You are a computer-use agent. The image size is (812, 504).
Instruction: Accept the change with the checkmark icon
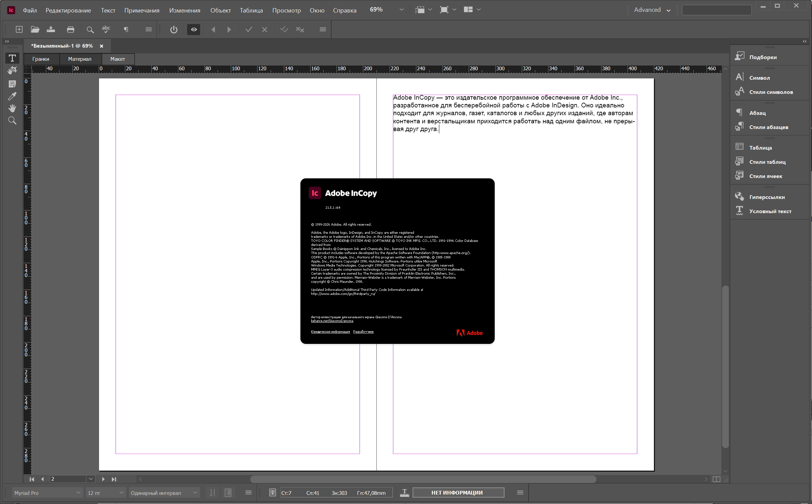(249, 30)
